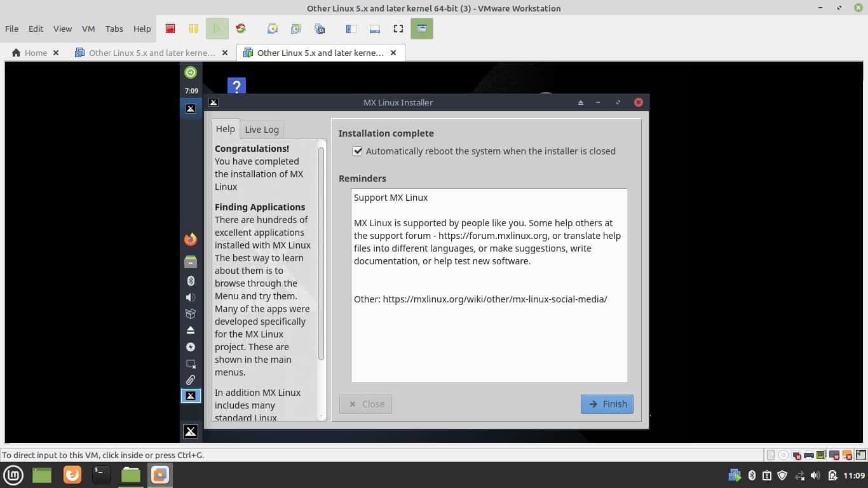
Task: Click the Firefox icon in MX panel
Action: [191, 240]
